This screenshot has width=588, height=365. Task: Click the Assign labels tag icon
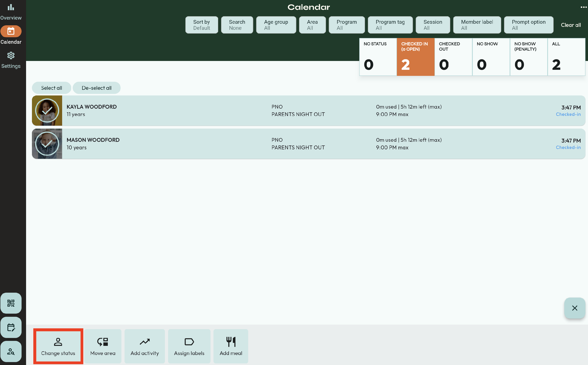pyautogui.click(x=189, y=342)
